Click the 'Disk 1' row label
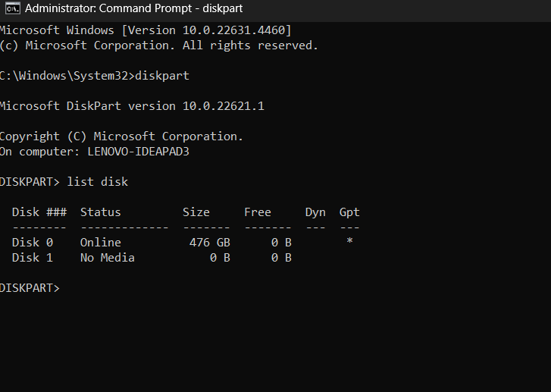 click(x=33, y=258)
